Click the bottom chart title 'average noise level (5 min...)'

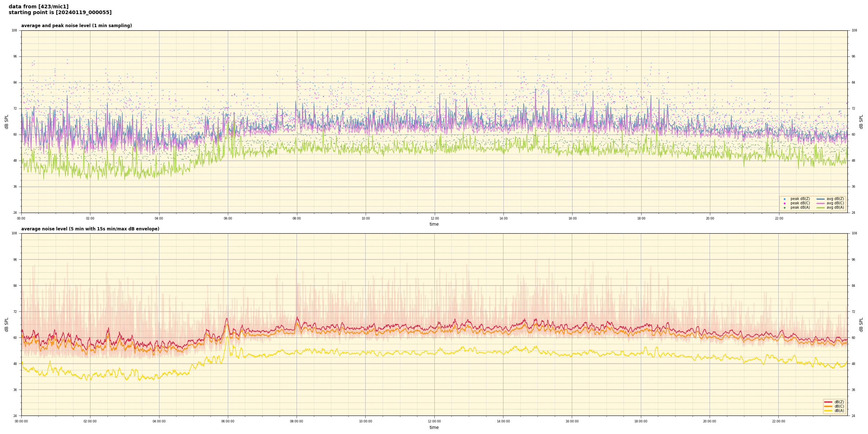[90, 229]
